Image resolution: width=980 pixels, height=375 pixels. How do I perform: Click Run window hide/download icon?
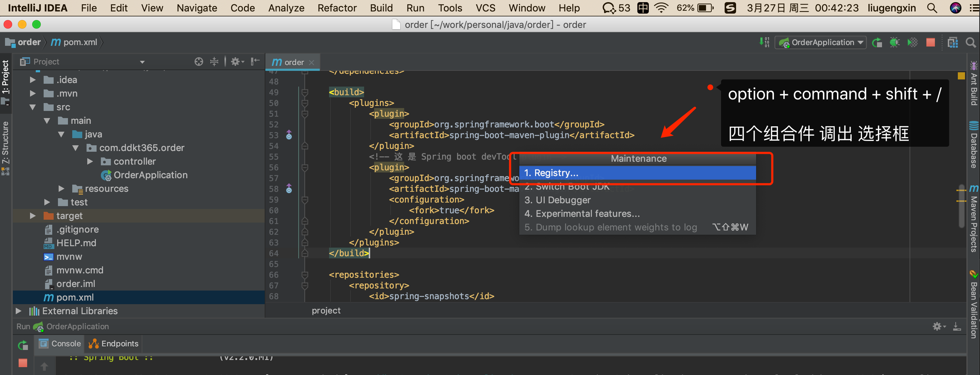pos(957,326)
